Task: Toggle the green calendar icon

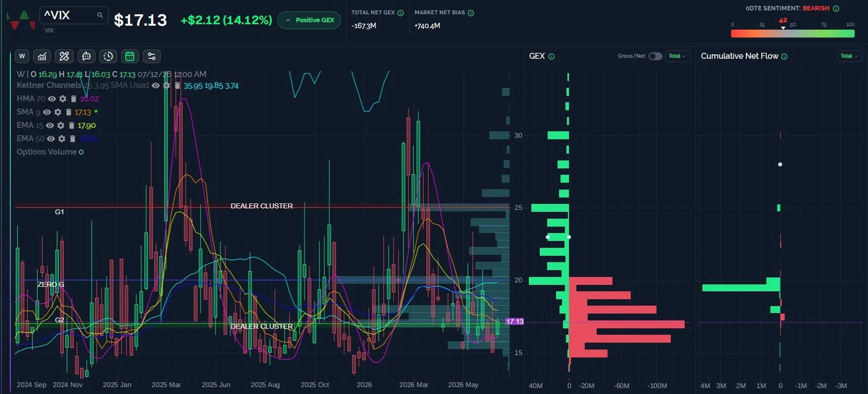Action: 130,56
